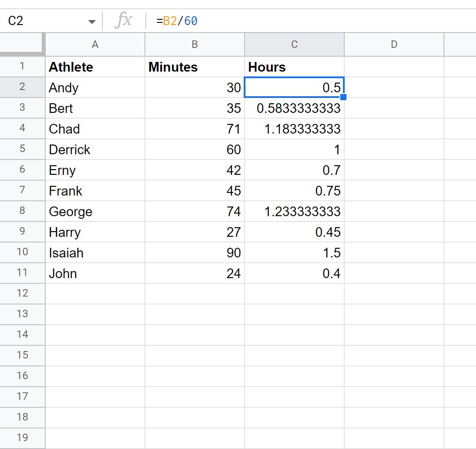This screenshot has width=476, height=449.
Task: Select the cell containing George
Action: point(95,211)
